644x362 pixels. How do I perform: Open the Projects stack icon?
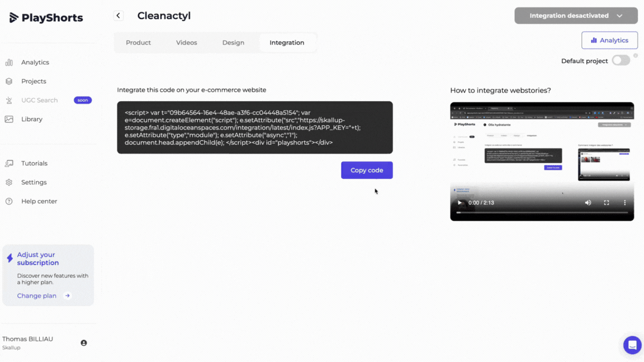[x=9, y=81]
